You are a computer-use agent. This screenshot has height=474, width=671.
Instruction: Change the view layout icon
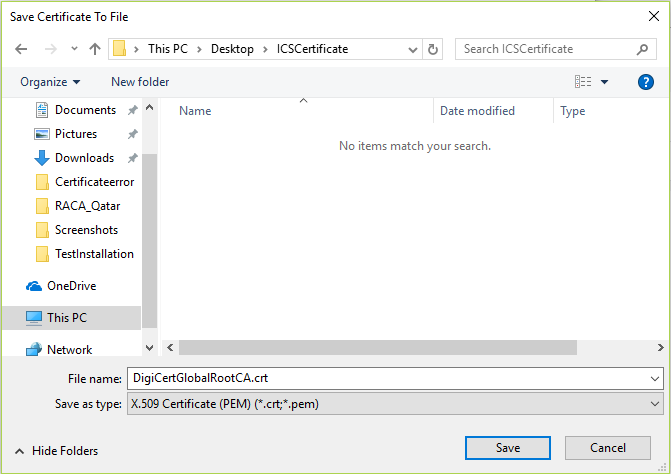583,81
